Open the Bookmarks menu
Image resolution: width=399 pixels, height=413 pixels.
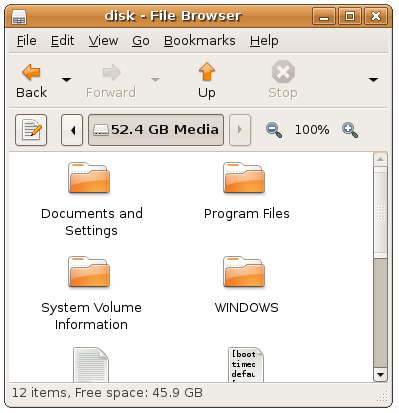(x=200, y=41)
